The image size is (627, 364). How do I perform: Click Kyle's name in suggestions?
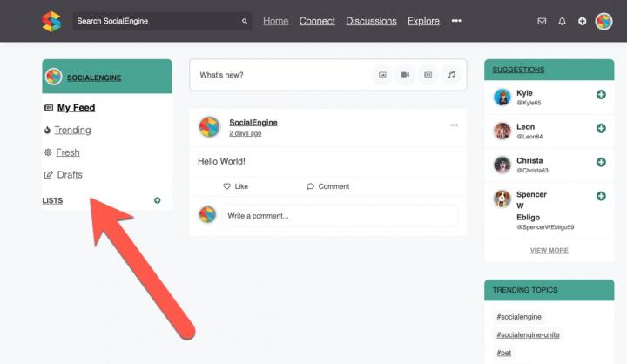tap(524, 93)
